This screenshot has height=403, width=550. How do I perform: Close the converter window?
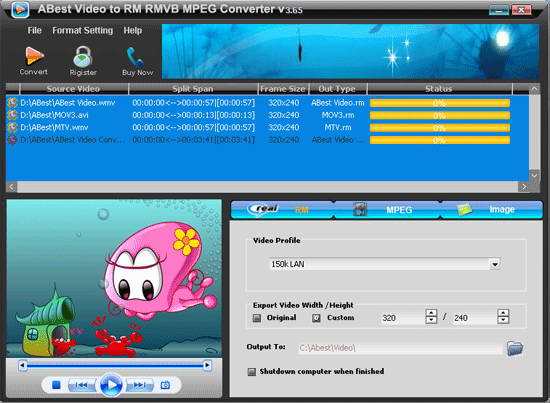point(521,10)
